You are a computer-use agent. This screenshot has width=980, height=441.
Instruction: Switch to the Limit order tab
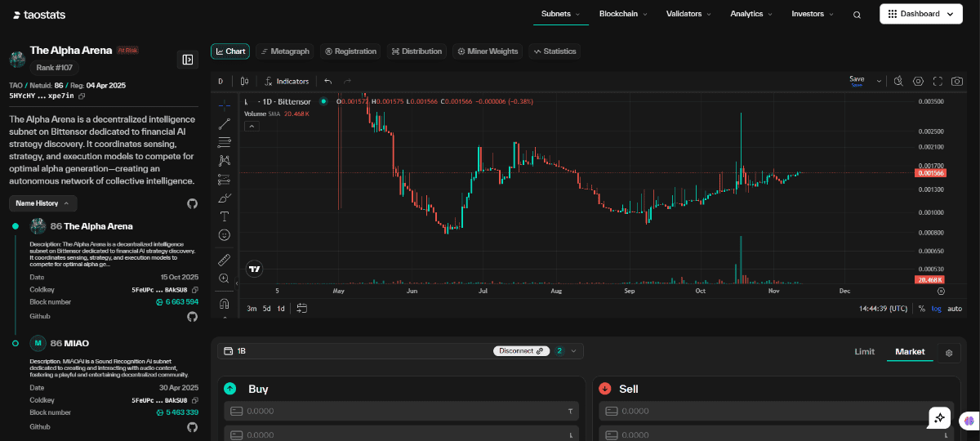[x=864, y=351]
